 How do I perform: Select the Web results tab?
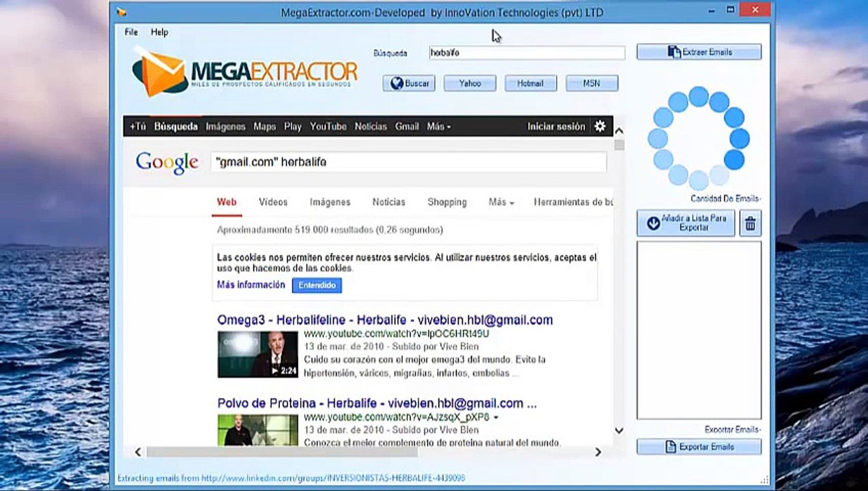pos(227,202)
